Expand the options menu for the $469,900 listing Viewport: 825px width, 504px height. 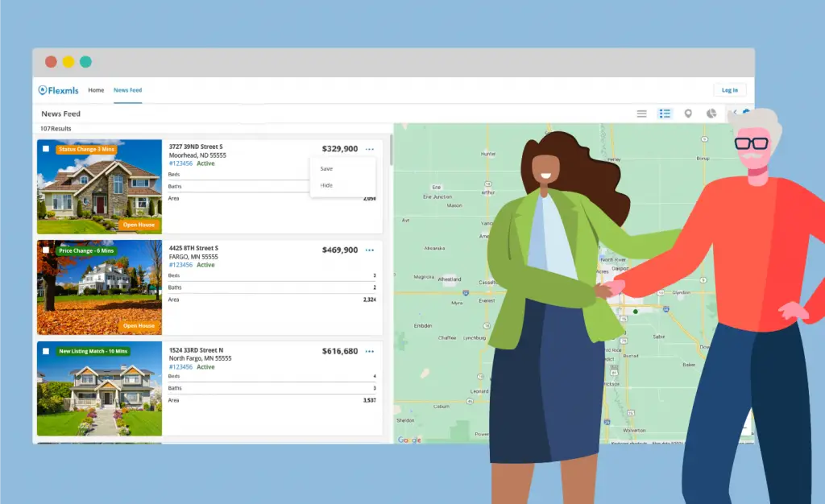370,250
